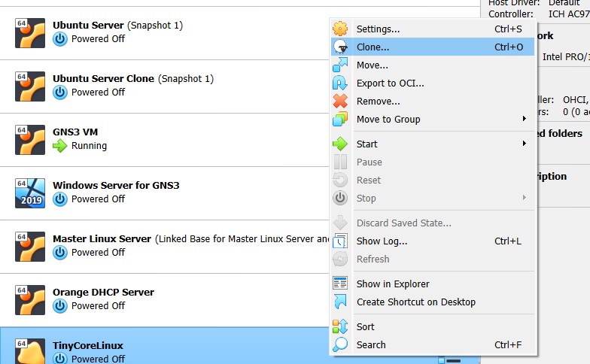Choose Export to OCI... entry
The width and height of the screenshot is (590, 364).
[433, 83]
